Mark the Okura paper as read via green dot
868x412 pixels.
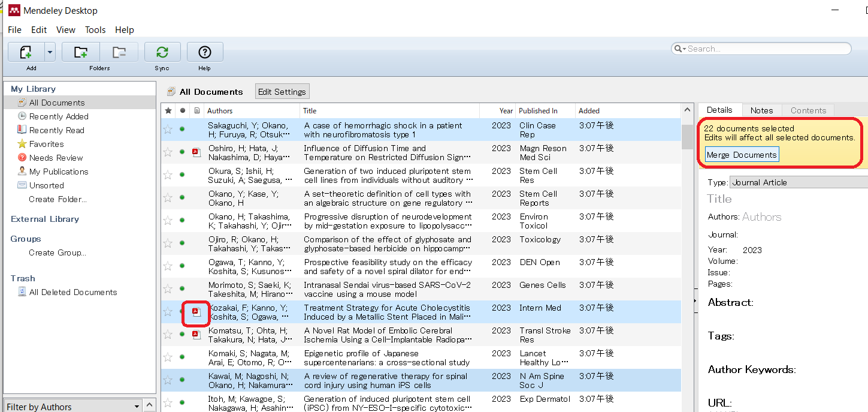coord(182,175)
